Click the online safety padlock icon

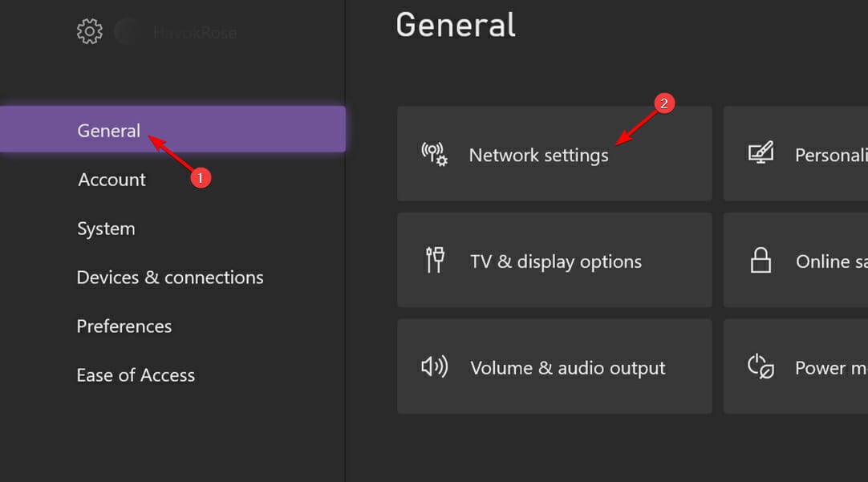tap(761, 260)
